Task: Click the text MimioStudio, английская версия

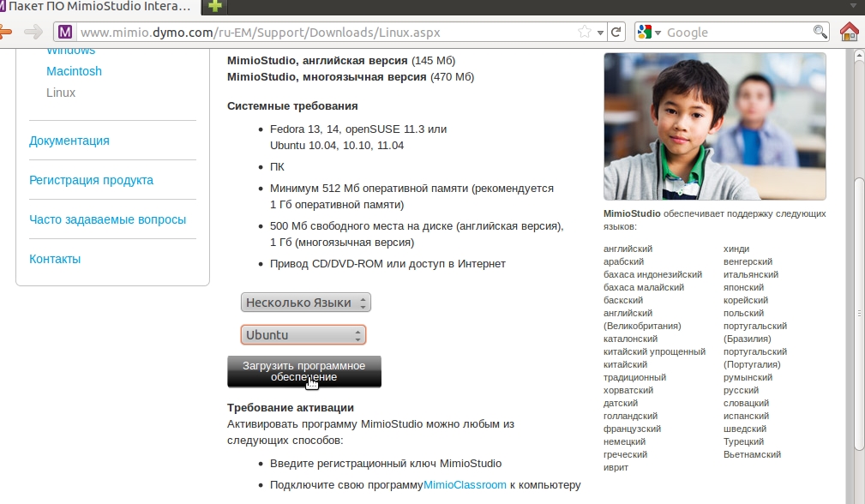Action: (317, 61)
